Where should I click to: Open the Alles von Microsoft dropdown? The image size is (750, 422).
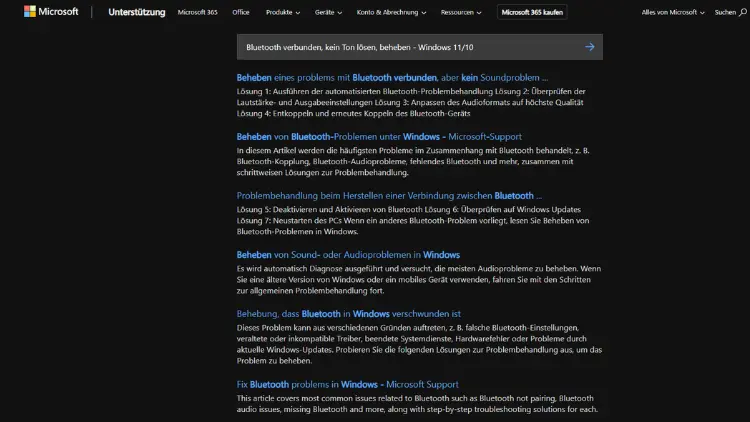(673, 12)
